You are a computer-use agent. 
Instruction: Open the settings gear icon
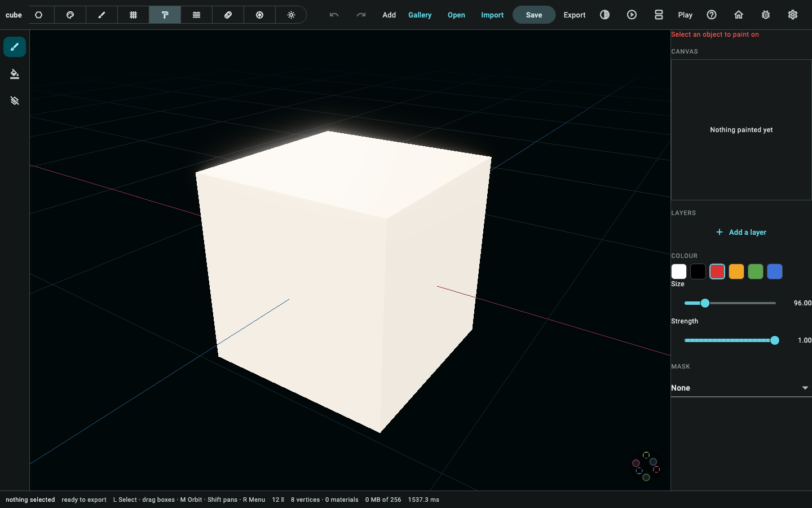click(x=793, y=15)
